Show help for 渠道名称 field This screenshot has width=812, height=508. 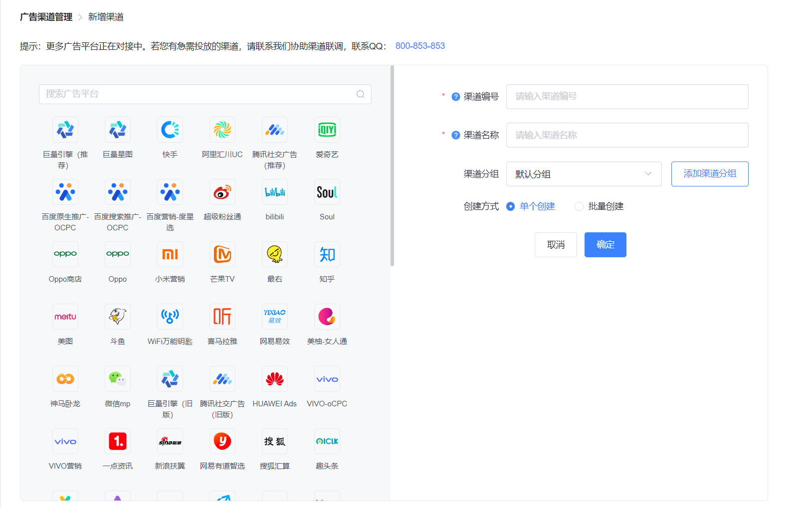click(455, 135)
